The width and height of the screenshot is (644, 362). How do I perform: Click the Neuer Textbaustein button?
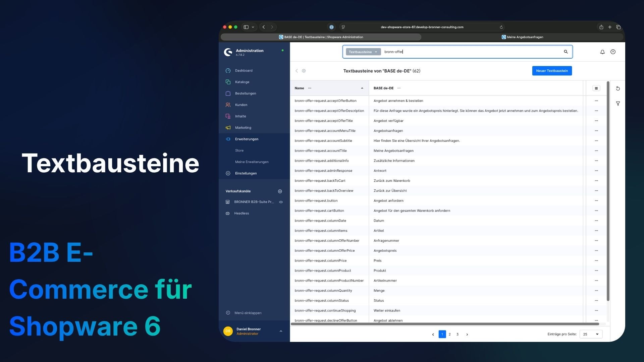coord(552,71)
